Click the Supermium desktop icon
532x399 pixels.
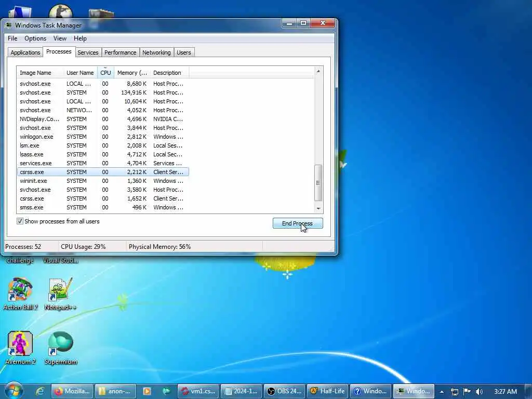(x=61, y=348)
